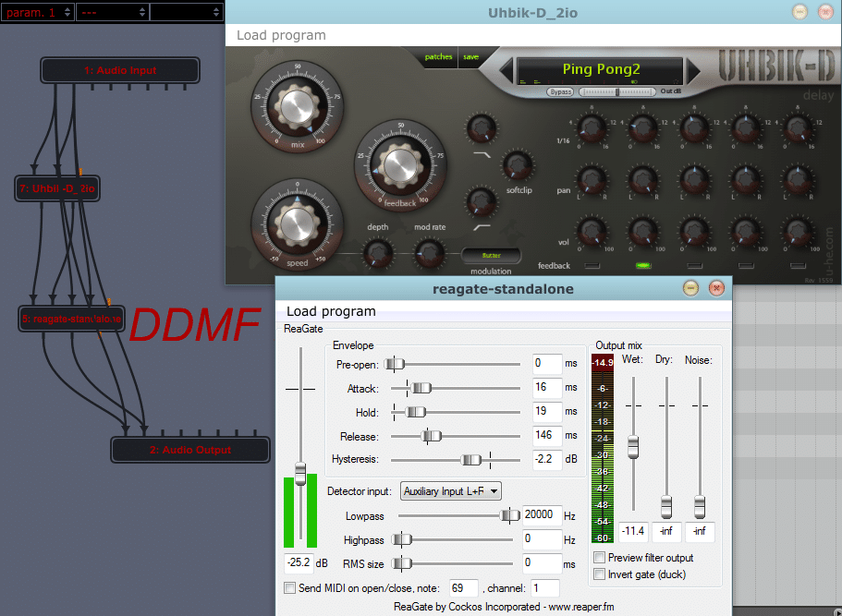Click the Noise output fader handle
Viewport: 842px width, 616px height.
699,507
